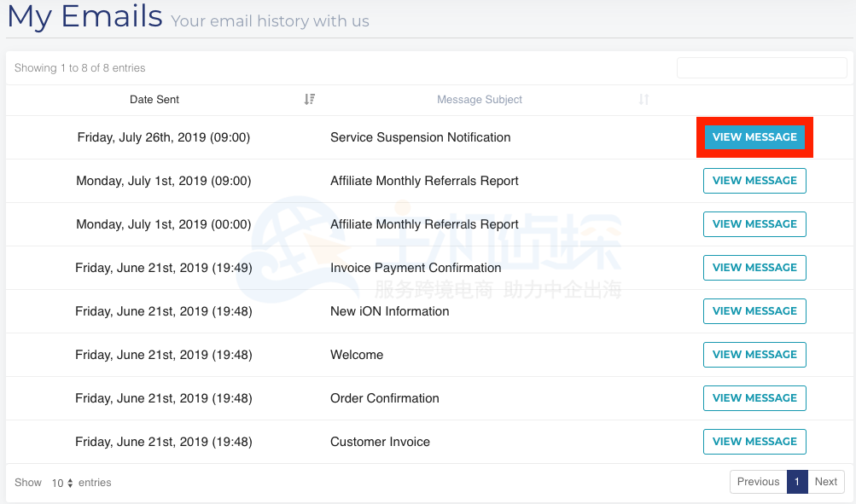
Task: Select the Service Suspension Notification subject text
Action: coord(420,137)
